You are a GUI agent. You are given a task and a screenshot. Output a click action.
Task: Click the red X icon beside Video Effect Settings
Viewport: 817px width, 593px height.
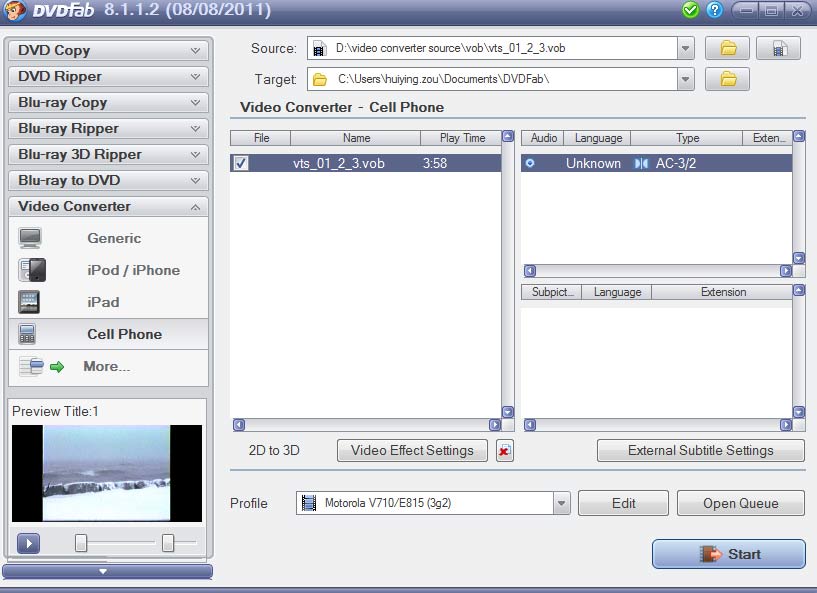504,451
